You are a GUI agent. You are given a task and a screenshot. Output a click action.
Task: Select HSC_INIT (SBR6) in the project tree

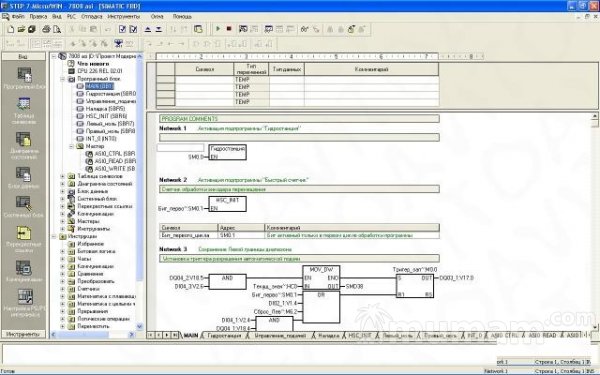[106, 116]
